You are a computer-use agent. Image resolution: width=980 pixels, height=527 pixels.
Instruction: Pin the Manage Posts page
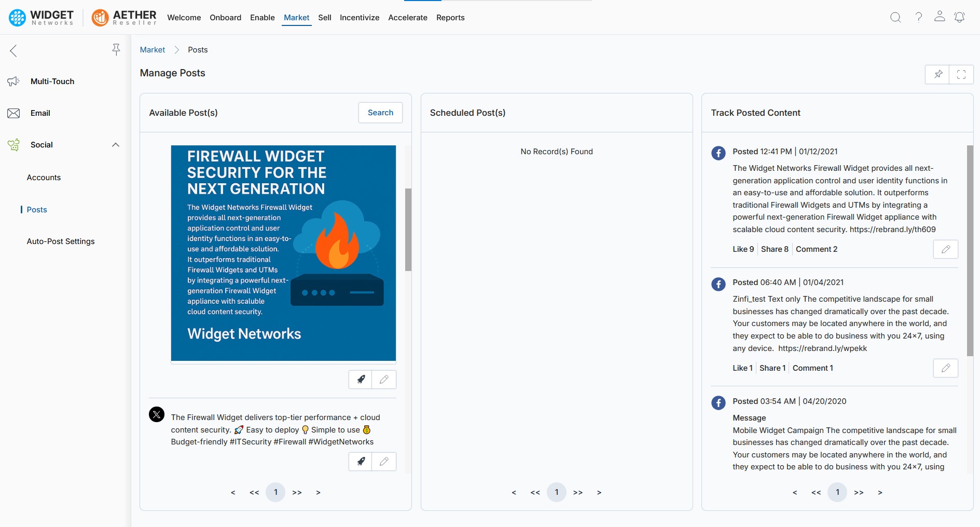point(937,74)
